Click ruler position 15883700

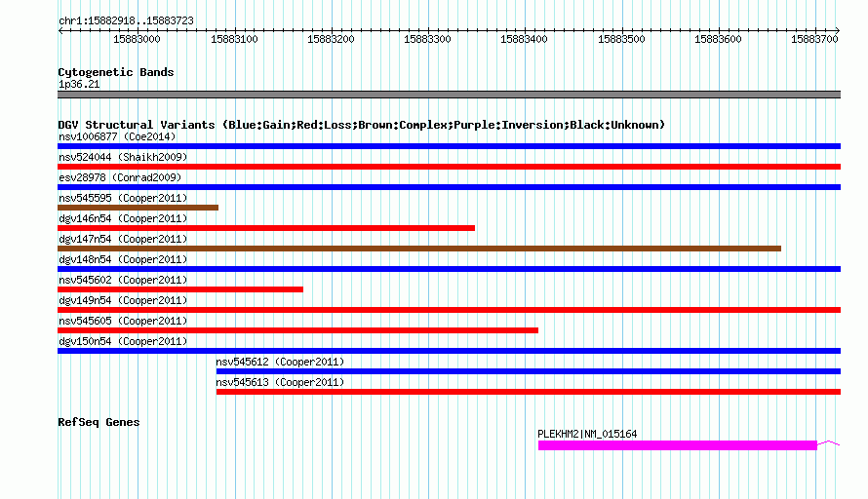click(x=814, y=39)
